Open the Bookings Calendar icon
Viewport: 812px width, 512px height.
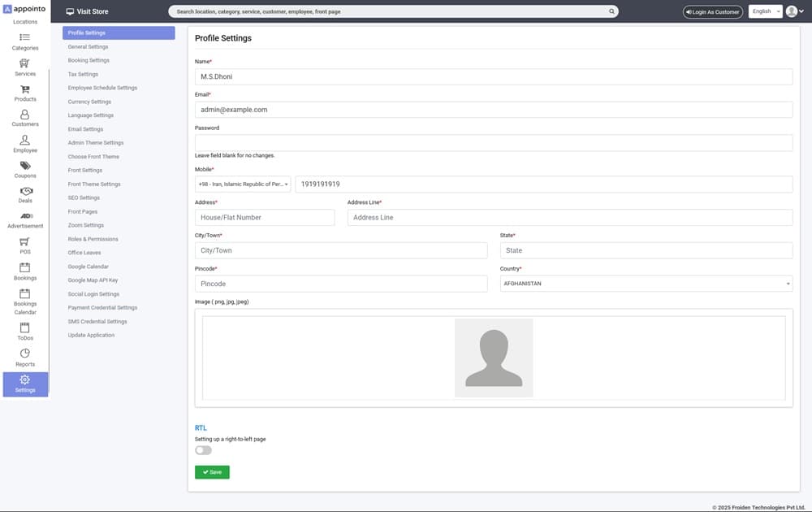(24, 293)
